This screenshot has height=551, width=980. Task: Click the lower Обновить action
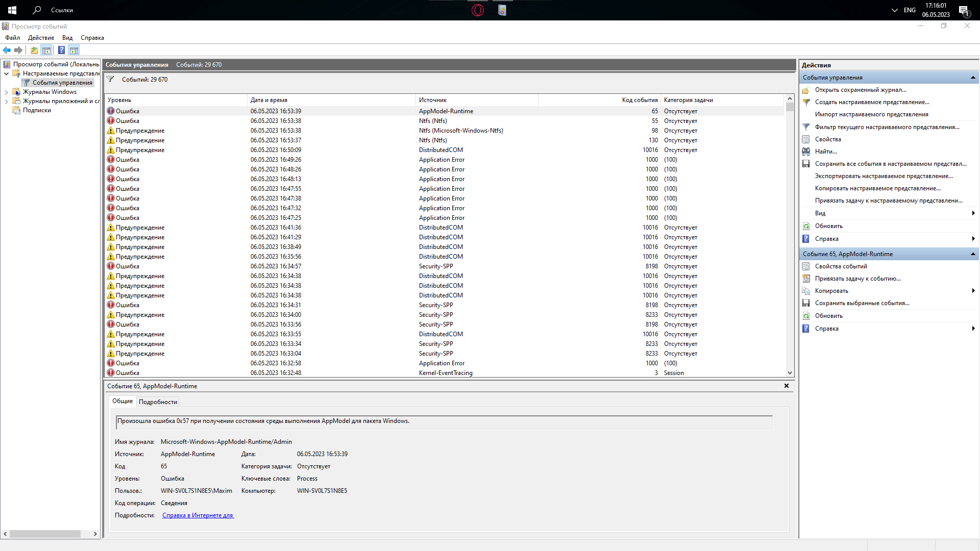click(829, 316)
